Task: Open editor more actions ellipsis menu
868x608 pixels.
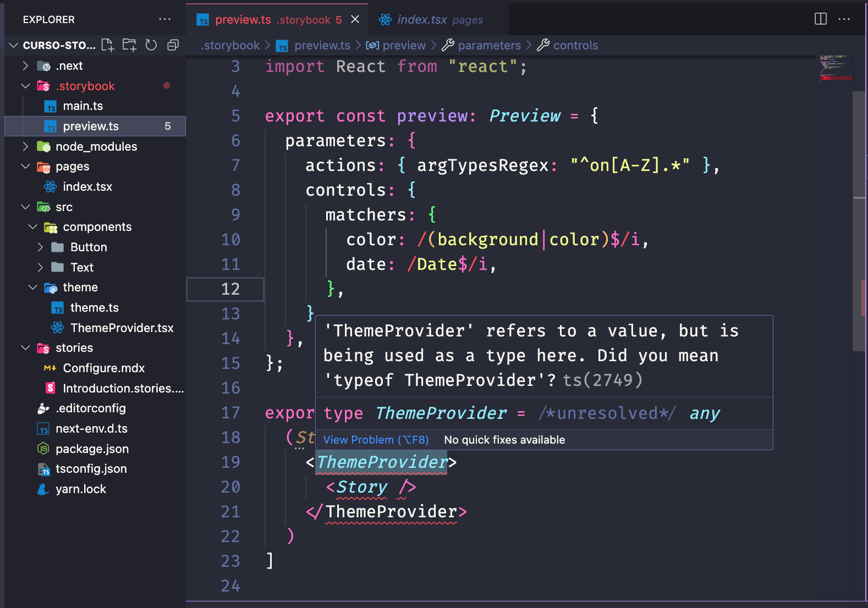Action: point(844,19)
